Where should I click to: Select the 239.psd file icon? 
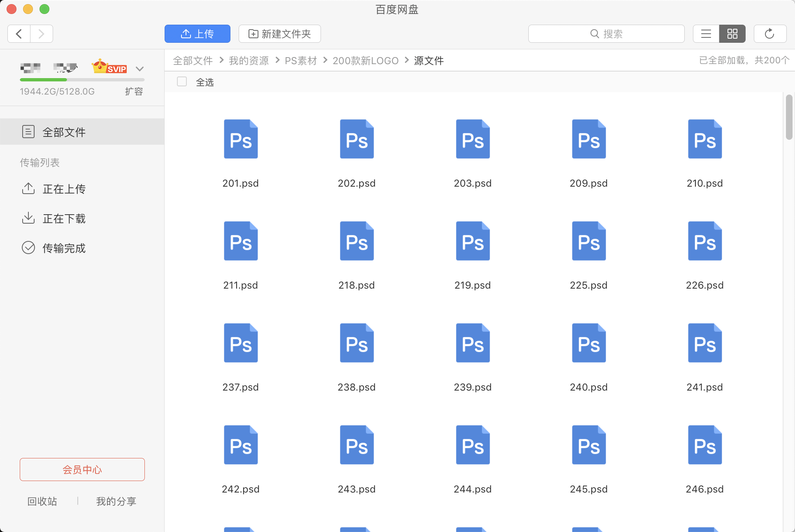pyautogui.click(x=473, y=343)
